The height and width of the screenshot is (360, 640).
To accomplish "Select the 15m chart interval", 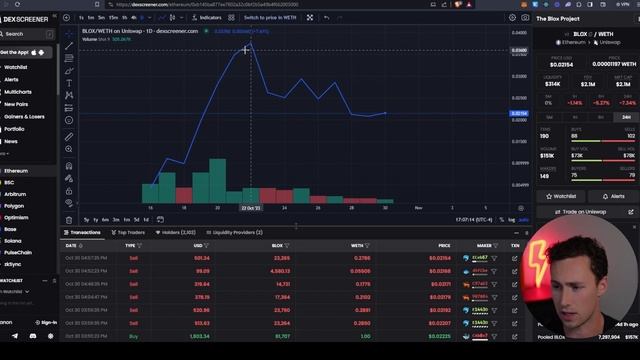I will pos(113,18).
